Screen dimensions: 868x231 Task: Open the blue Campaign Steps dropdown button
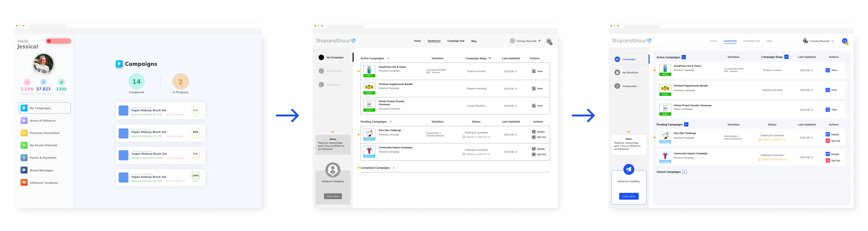click(x=786, y=57)
